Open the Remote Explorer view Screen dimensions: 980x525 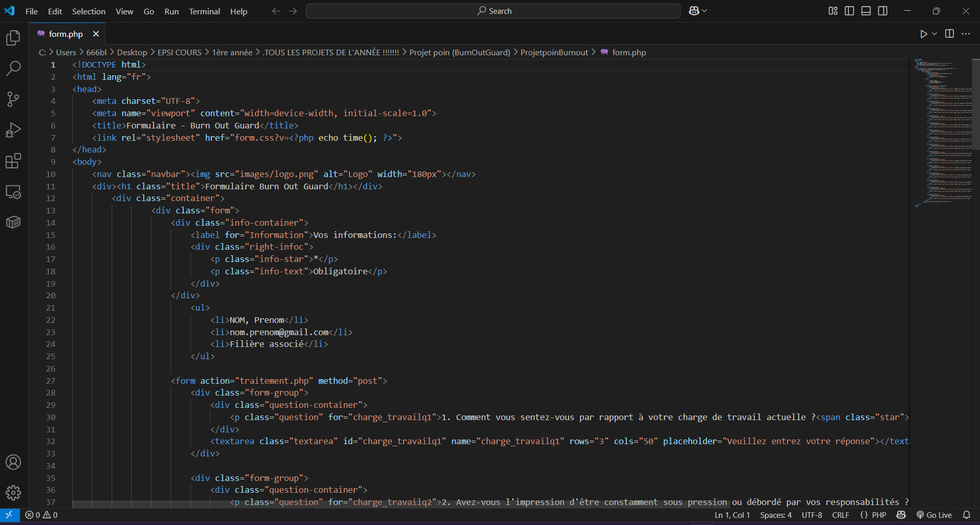[x=13, y=192]
